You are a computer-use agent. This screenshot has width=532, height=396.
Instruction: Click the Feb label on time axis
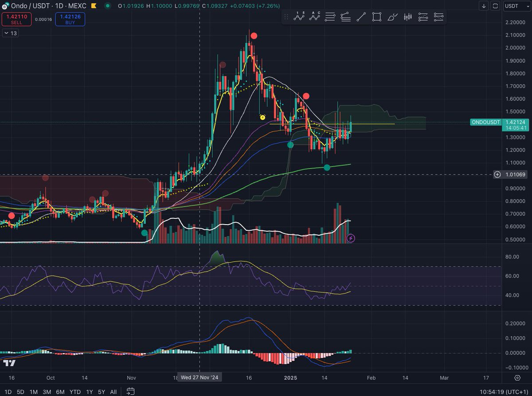pos(371,378)
